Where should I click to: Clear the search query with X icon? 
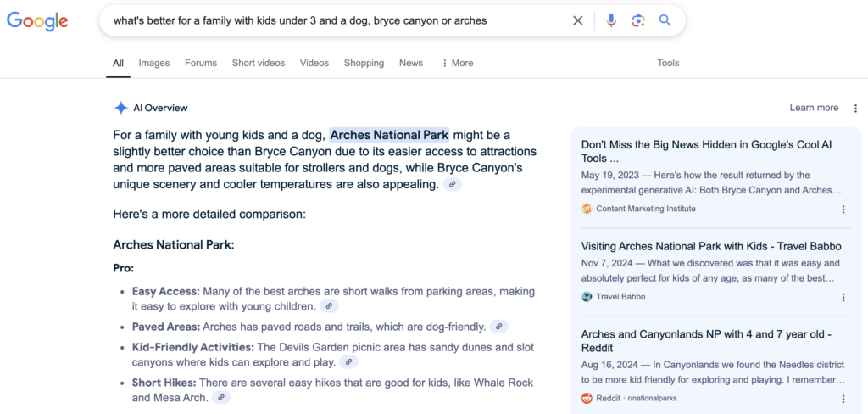(x=578, y=21)
